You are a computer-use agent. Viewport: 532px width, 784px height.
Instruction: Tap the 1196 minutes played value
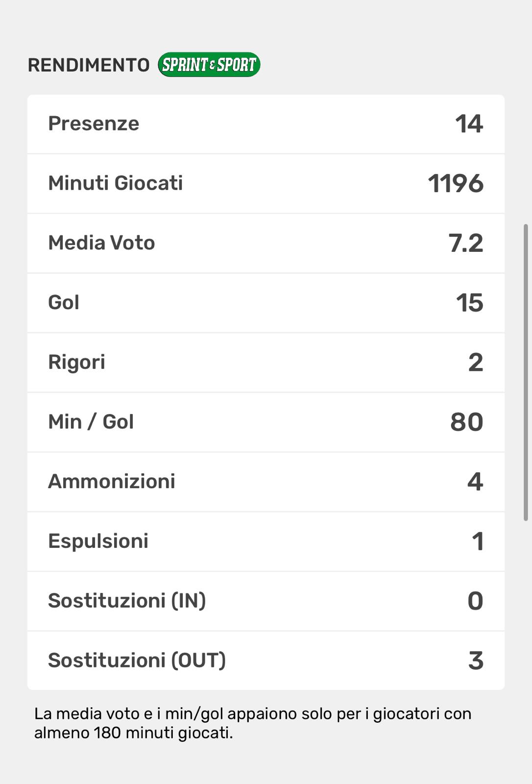pyautogui.click(x=455, y=184)
